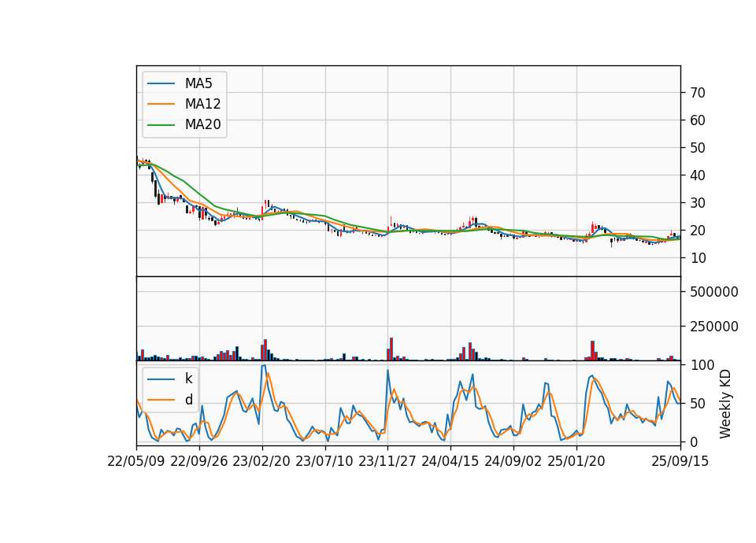Click the 0 KD axis tick
Image resolution: width=756 pixels, height=543 pixels.
pos(695,441)
